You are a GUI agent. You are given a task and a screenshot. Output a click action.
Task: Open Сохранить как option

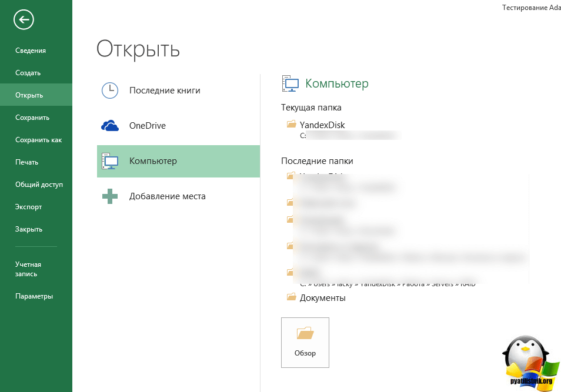pyautogui.click(x=38, y=139)
